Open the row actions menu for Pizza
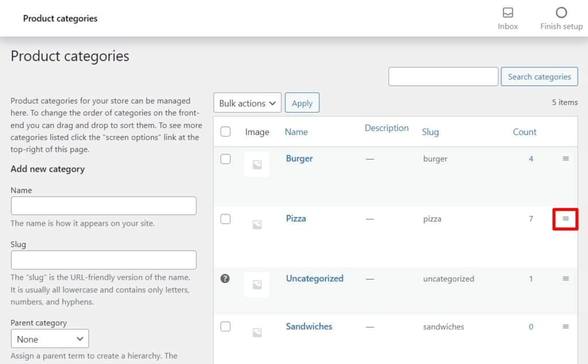 [566, 219]
